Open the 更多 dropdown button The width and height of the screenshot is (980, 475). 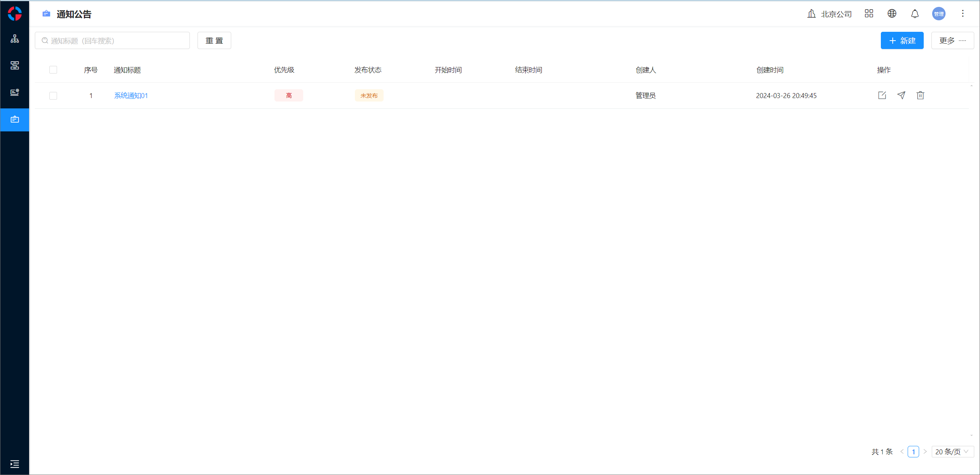(x=952, y=41)
